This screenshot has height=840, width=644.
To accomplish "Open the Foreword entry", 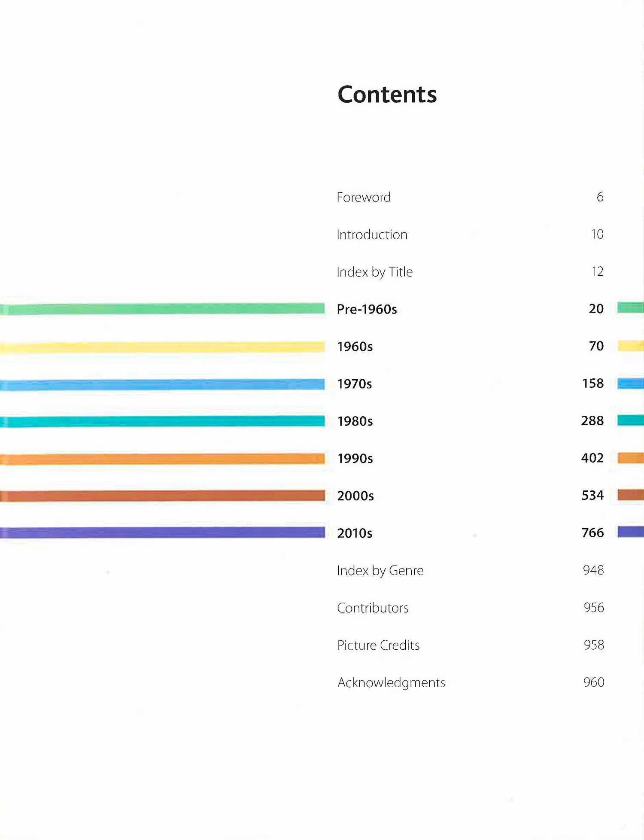I will tap(364, 197).
